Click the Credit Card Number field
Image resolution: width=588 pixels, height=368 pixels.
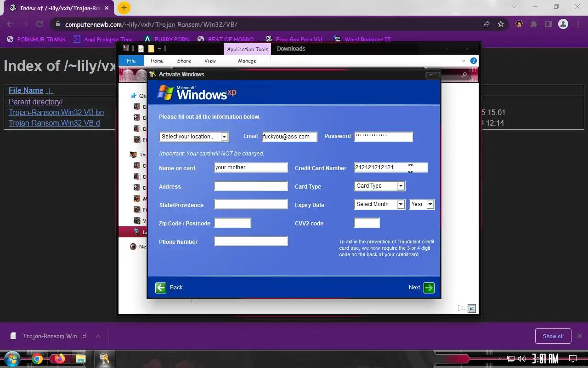click(x=390, y=167)
